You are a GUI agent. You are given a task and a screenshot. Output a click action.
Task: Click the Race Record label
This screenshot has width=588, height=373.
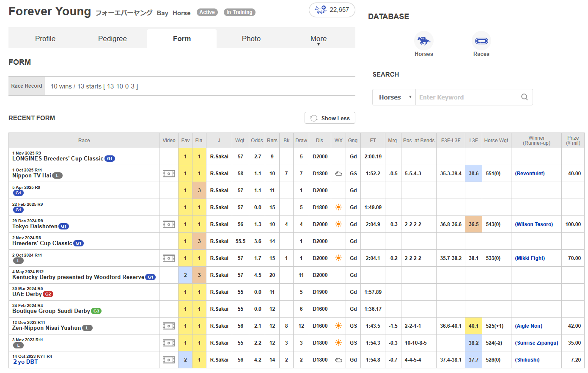pyautogui.click(x=27, y=86)
